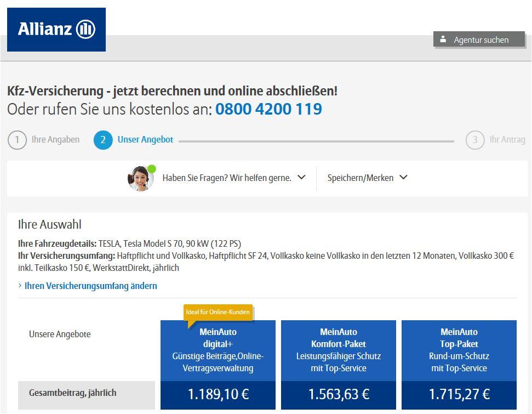Open the Ihr Antrag step
532x414 pixels.
click(x=507, y=140)
